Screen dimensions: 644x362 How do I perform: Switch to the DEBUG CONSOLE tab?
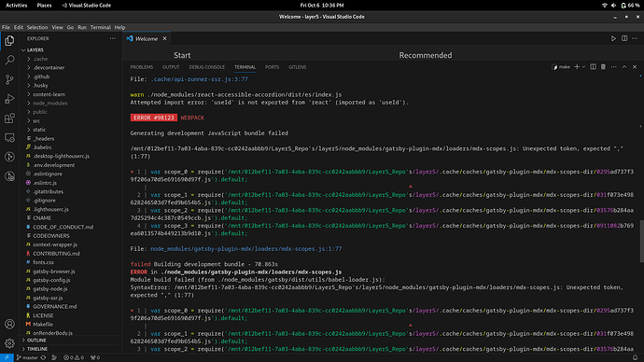[206, 67]
